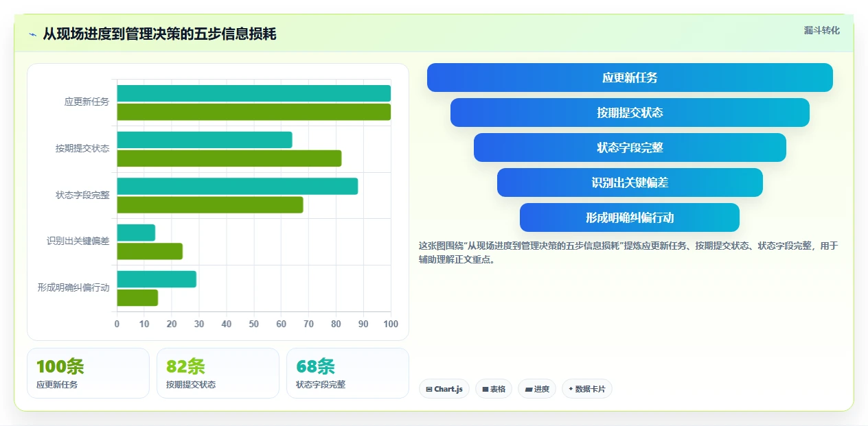Click the teal bar for 应更新任务
868x426 pixels.
pos(254,93)
